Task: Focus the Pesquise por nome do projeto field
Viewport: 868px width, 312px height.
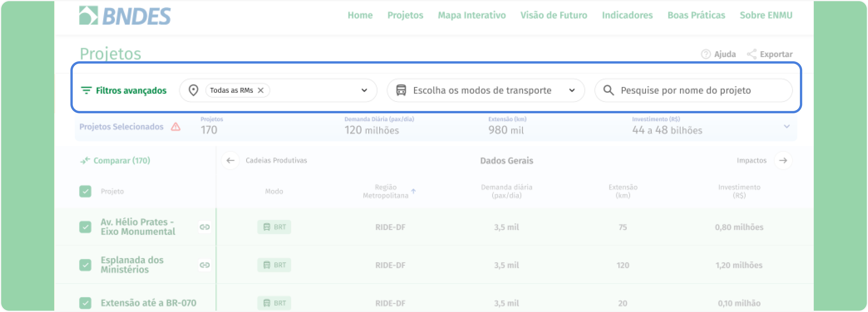Action: pos(693,90)
